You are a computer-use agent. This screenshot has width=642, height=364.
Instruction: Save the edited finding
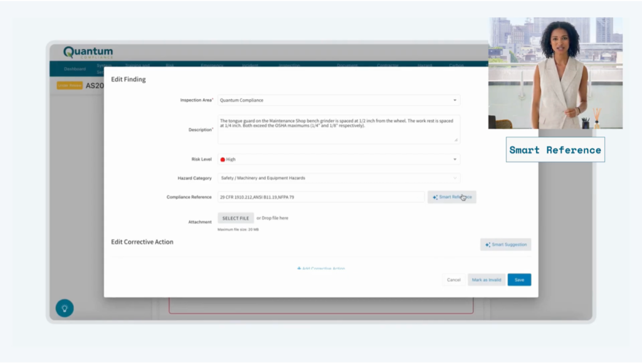(519, 280)
